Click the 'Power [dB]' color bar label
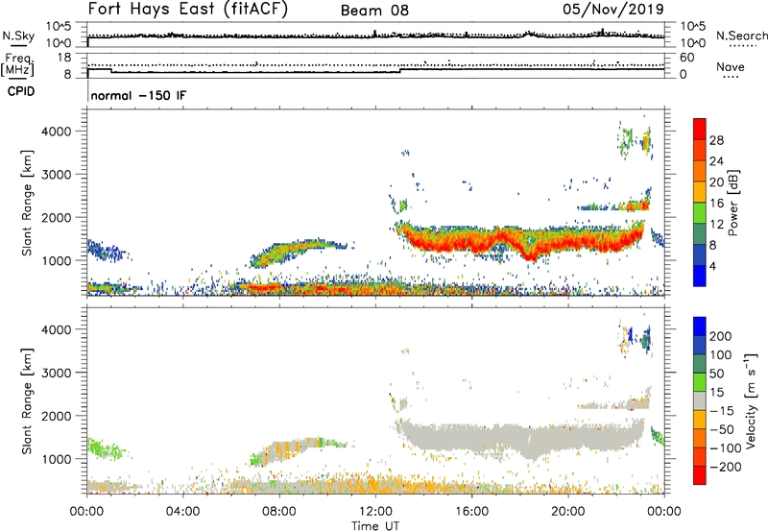The height and width of the screenshot is (532, 768). click(x=733, y=204)
